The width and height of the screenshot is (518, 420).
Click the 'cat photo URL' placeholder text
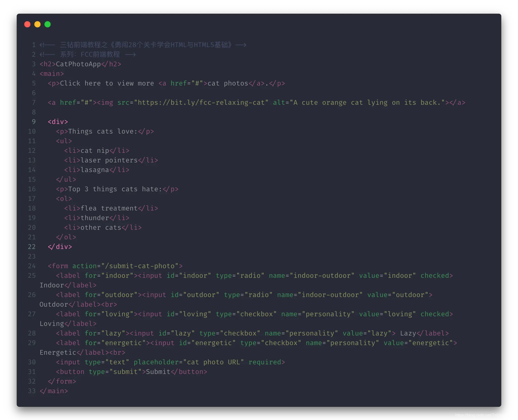214,362
